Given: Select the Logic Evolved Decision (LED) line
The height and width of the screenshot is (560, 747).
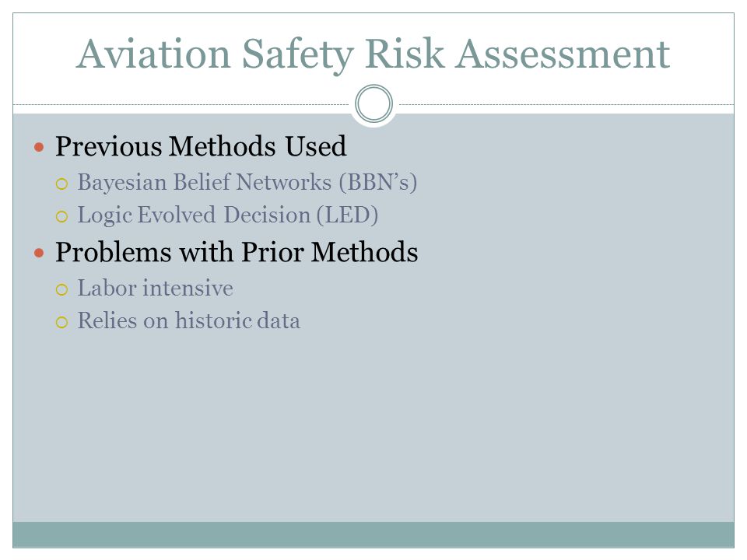Looking at the screenshot, I should coord(228,215).
